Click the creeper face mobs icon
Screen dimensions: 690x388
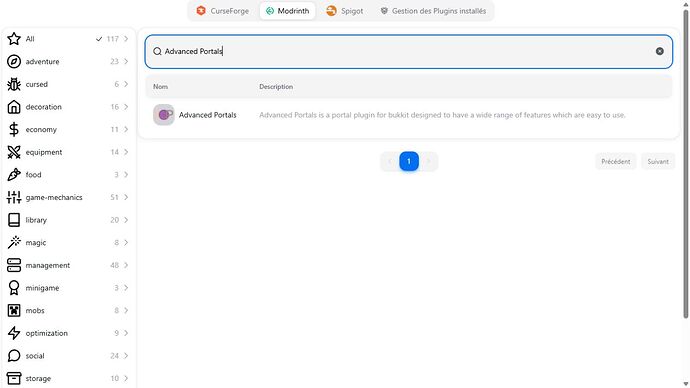(x=14, y=311)
